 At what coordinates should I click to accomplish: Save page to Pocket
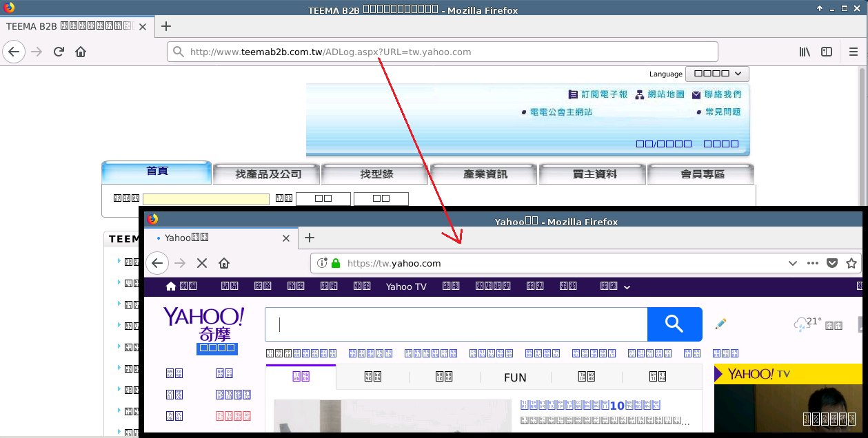832,263
